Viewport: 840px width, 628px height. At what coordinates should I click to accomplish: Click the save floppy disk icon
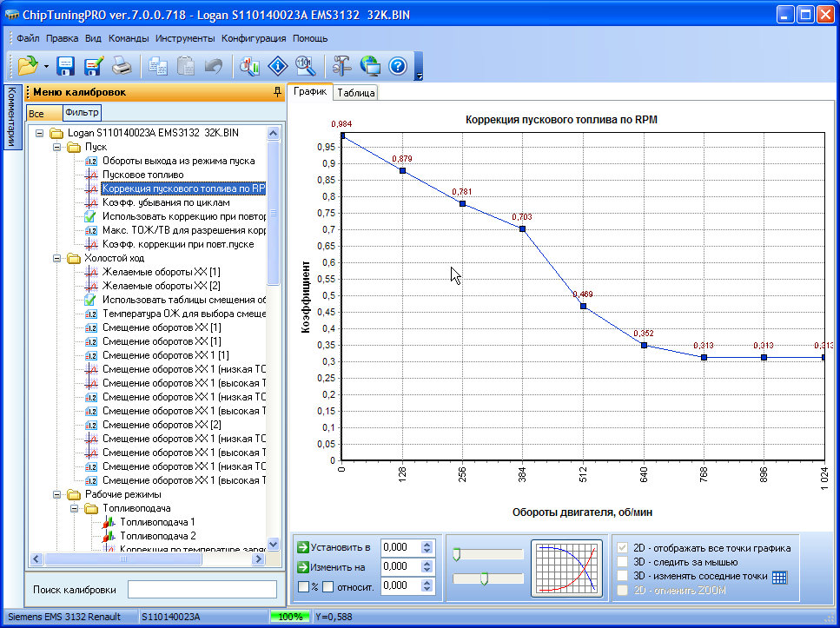[66, 66]
